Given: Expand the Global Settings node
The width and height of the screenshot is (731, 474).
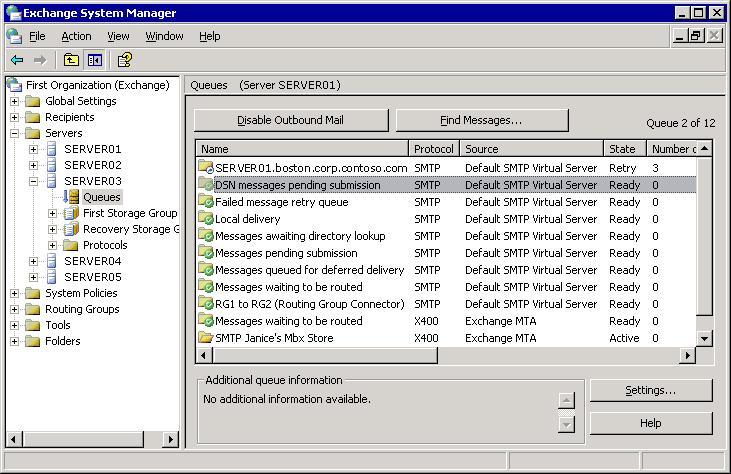Looking at the screenshot, I should point(14,101).
